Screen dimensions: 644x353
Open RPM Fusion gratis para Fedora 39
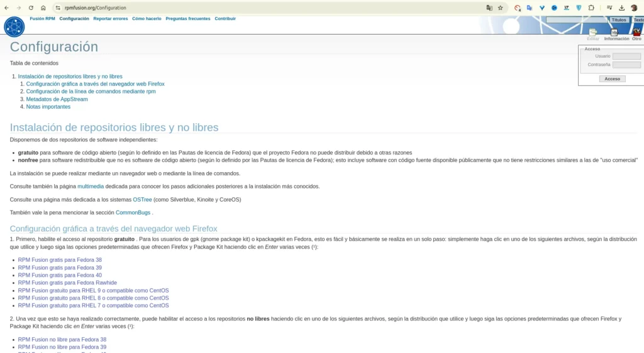60,268
